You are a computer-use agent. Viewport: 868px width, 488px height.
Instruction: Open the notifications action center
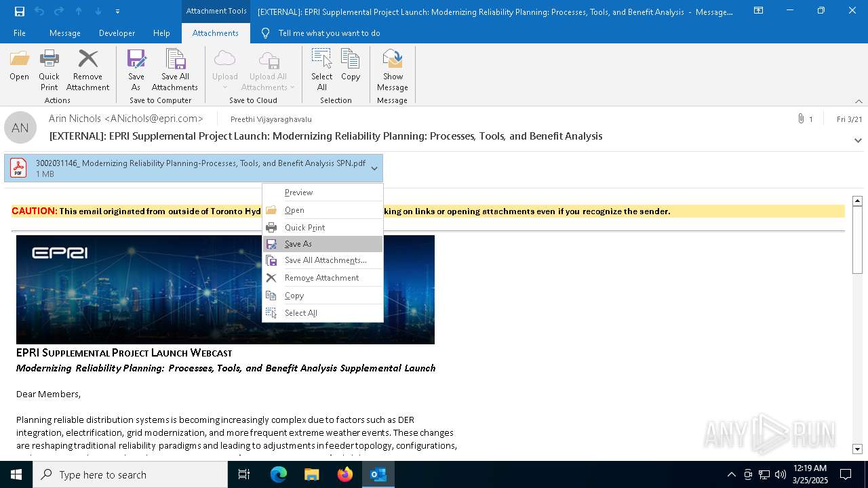846,474
